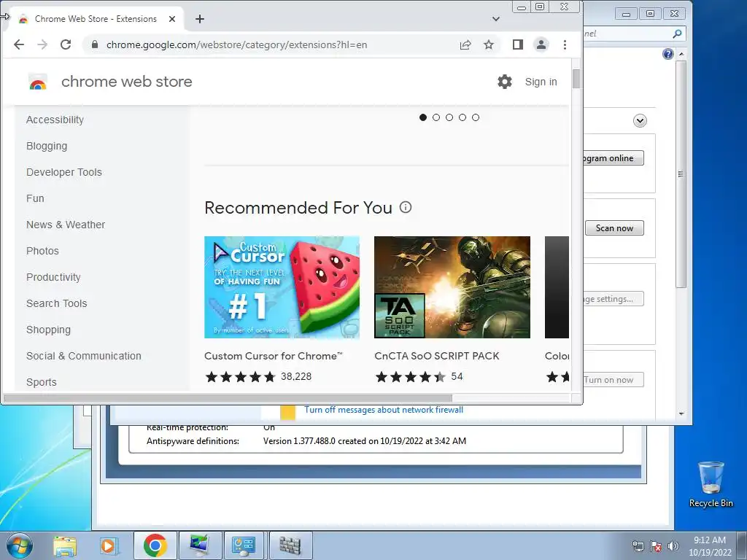Image resolution: width=747 pixels, height=560 pixels.
Task: Open a new tab with the plus button
Action: (x=200, y=19)
